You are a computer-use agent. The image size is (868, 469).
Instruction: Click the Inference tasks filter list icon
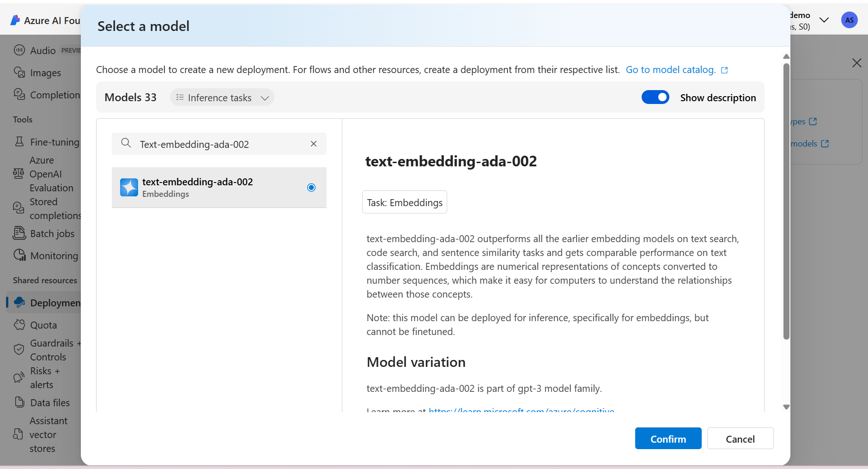(x=180, y=97)
